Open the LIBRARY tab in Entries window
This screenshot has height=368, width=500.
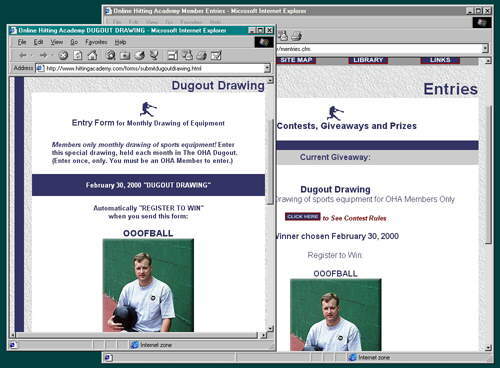click(x=368, y=60)
